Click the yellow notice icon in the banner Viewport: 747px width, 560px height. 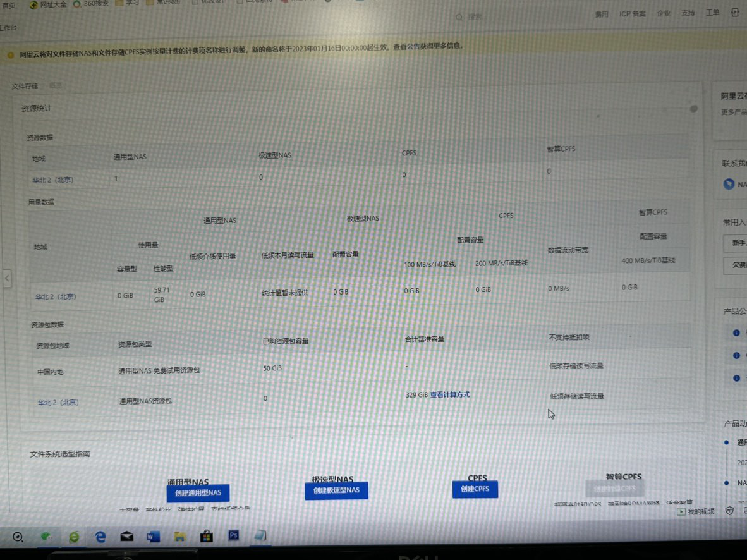[11, 55]
